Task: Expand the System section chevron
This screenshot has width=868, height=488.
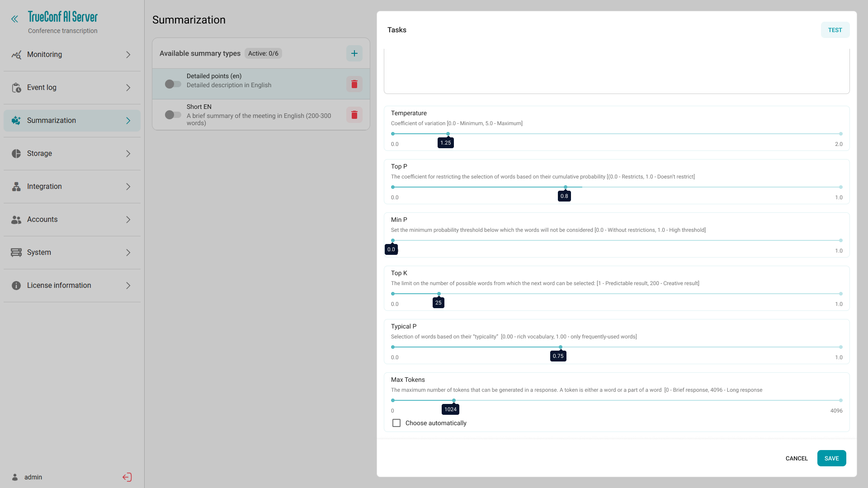Action: tap(128, 253)
